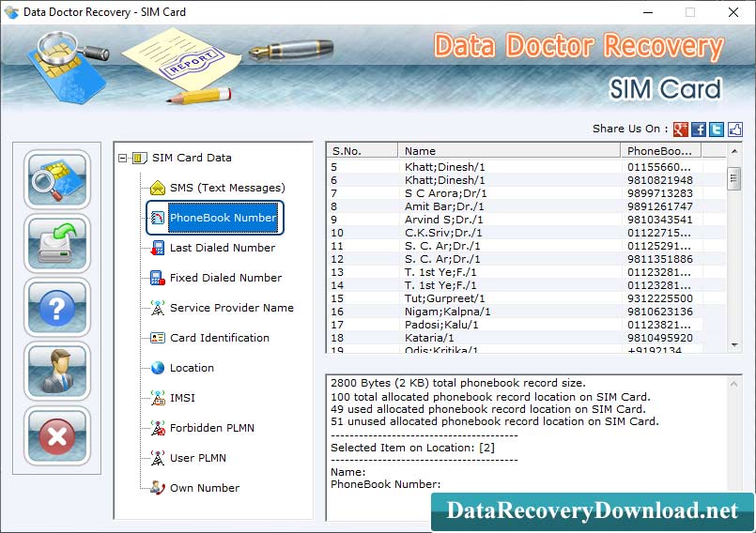Click the Location globe icon

click(158, 368)
